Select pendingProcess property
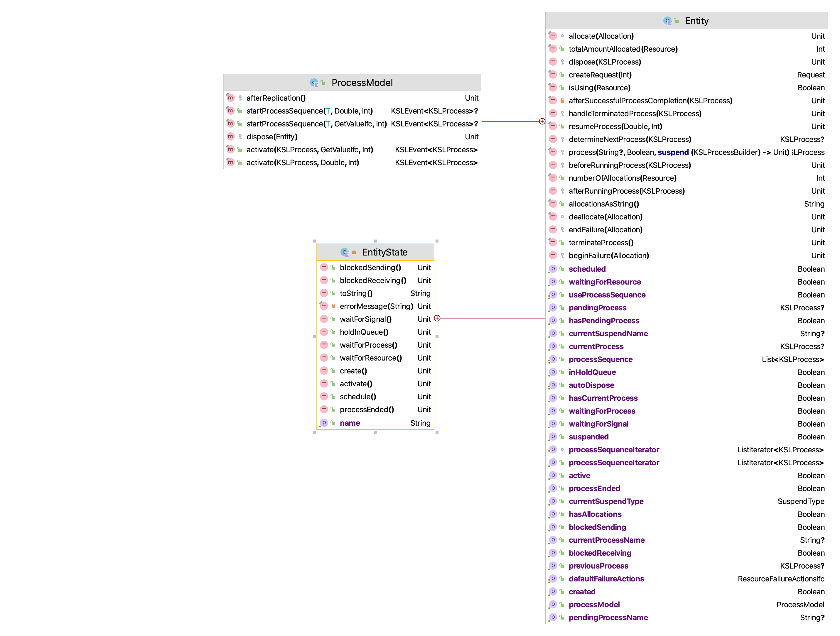Viewport: 840px width, 636px height. pos(686,308)
